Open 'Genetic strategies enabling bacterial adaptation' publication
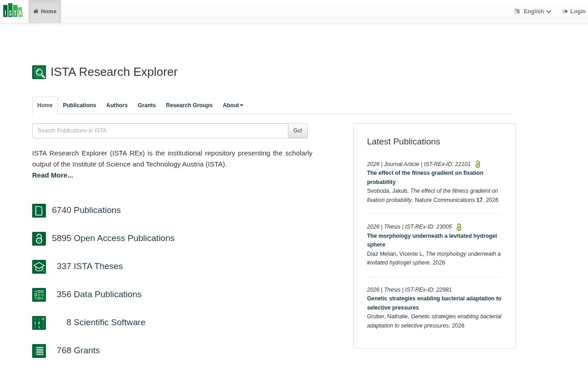The height and width of the screenshot is (368, 588). coord(434,303)
